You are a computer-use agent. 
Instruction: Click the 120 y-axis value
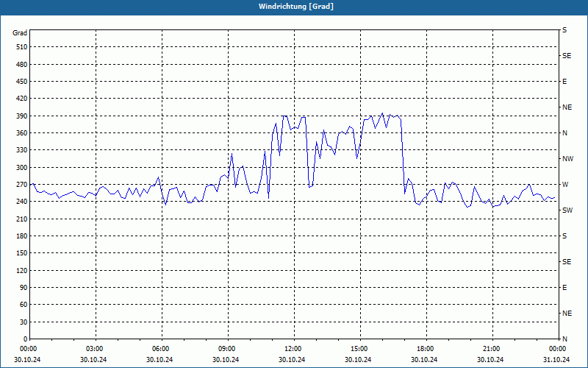22,270
